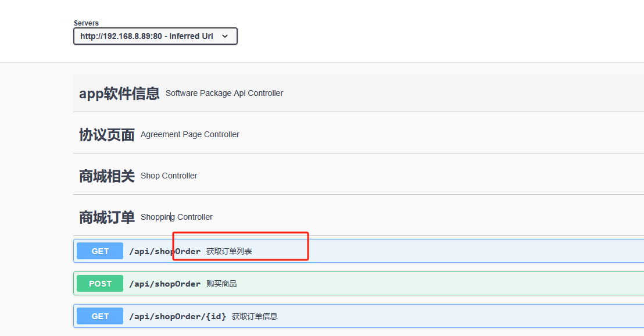Click the chevron arrow in the Servers selector
Viewport: 644px width, 336px height.
point(226,36)
